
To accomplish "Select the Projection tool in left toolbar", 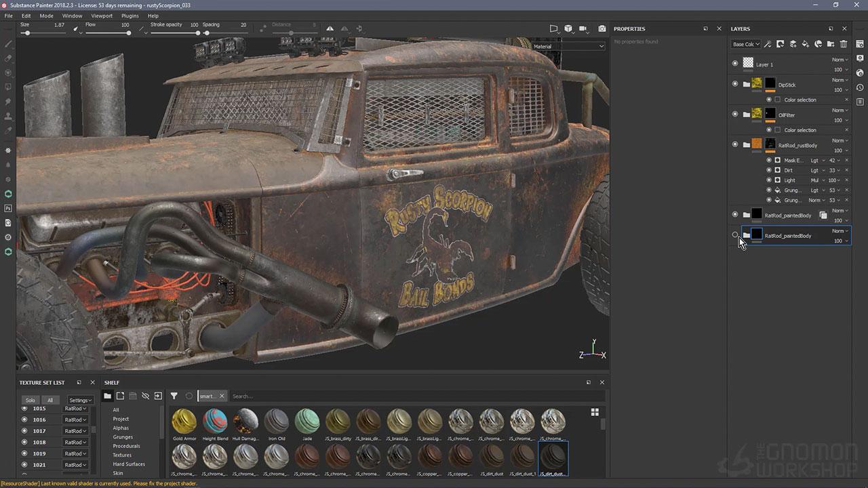I will click(8, 73).
